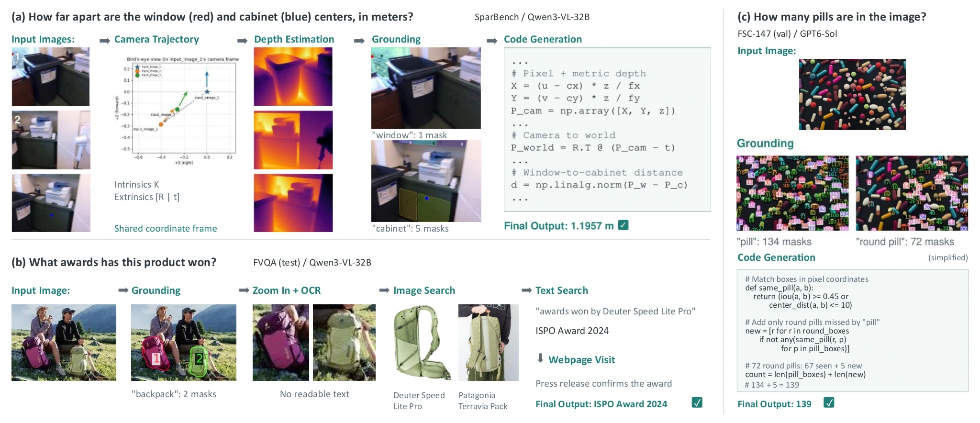
Task: Open the grounding image above "window": 1 mask
Action: [x=426, y=88]
